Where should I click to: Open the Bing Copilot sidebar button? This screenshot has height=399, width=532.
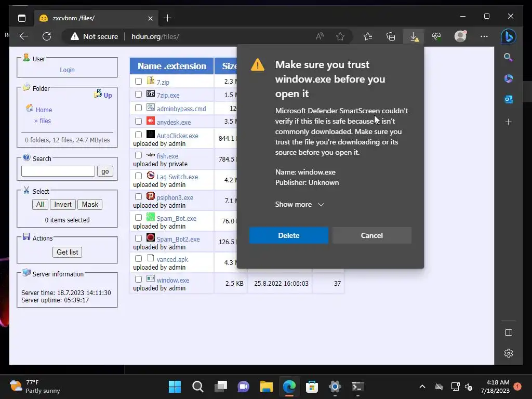(508, 36)
